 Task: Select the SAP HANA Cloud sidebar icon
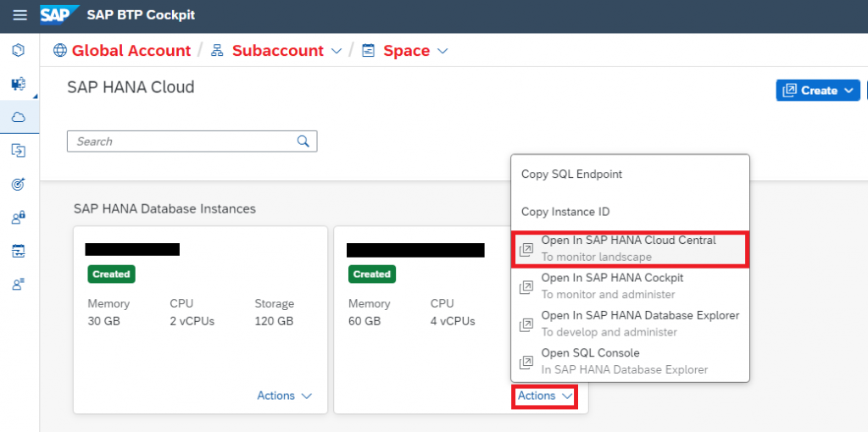click(19, 117)
